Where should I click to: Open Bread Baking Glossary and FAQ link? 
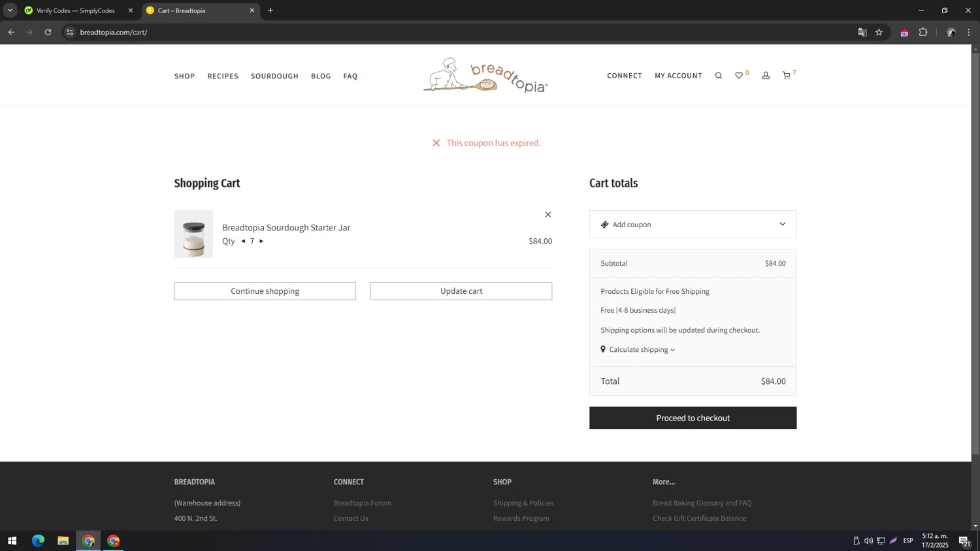702,503
